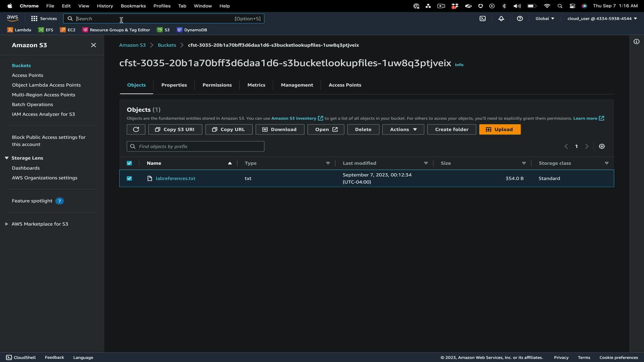Image resolution: width=644 pixels, height=362 pixels.
Task: Open the DynamoDB bookmark shortcut
Action: tap(192, 30)
